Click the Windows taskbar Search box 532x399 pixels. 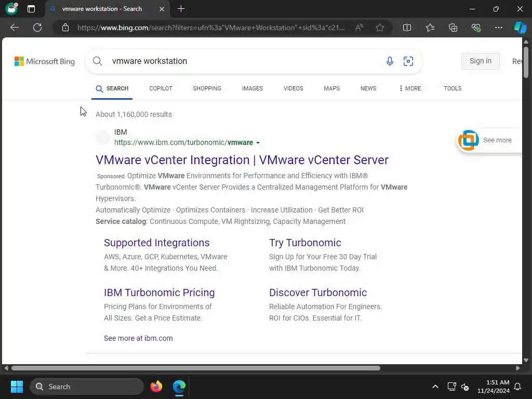click(87, 387)
